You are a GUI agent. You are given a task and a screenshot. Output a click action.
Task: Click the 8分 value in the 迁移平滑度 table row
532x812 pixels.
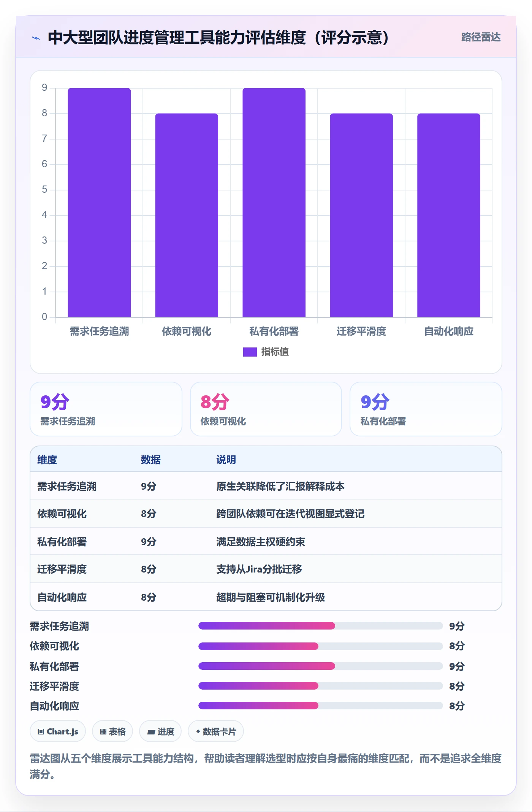(149, 569)
